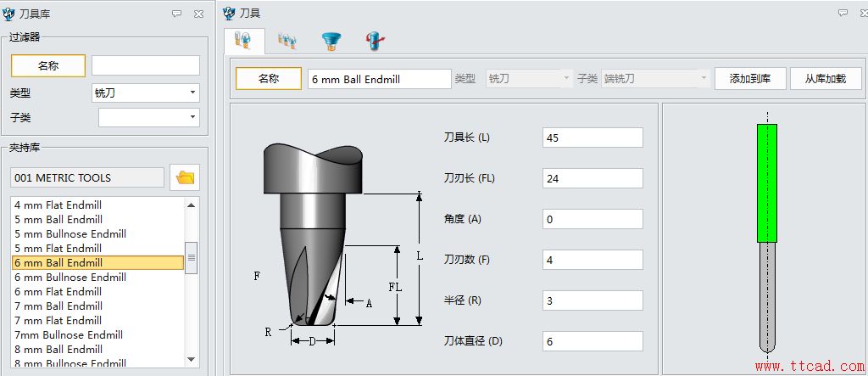The width and height of the screenshot is (868, 376).
Task: Select 6 mm Ball Endmill in list
Action: point(97,263)
